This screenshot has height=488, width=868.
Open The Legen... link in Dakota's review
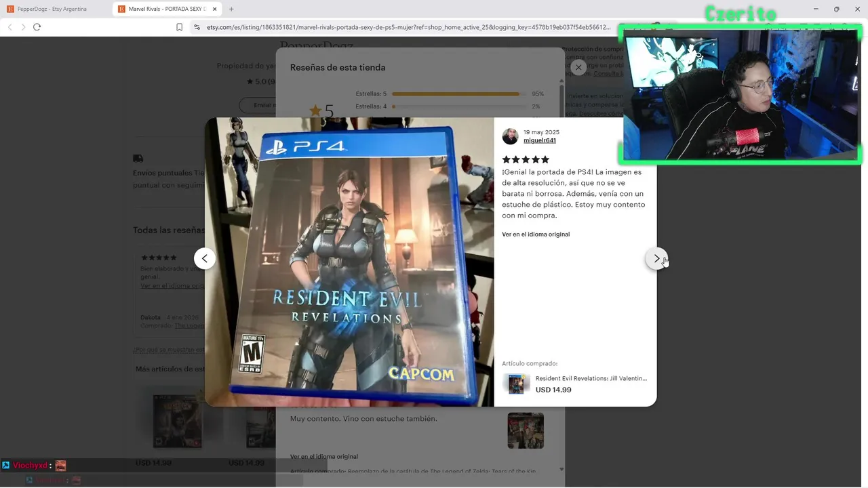click(x=190, y=326)
